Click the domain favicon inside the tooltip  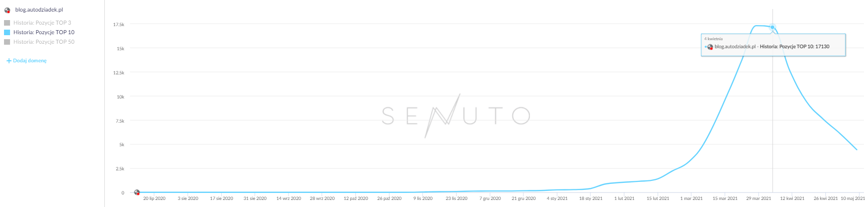point(710,47)
